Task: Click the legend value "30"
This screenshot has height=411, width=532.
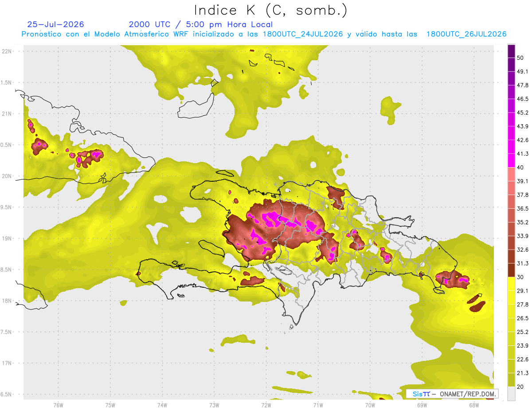Action: 520,277
